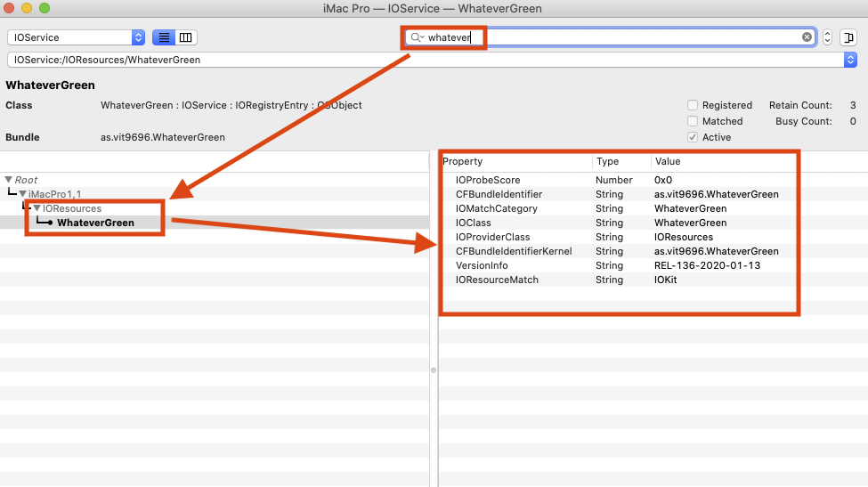Viewport: 868px width, 487px height.
Task: Click the Bundle value as.vit9696.WhateverGreen
Action: tap(163, 137)
